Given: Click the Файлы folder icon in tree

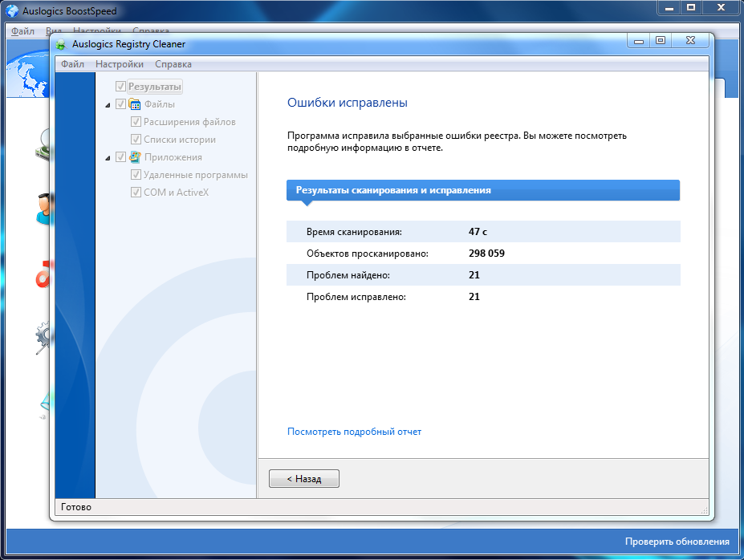Looking at the screenshot, I should click(x=135, y=104).
